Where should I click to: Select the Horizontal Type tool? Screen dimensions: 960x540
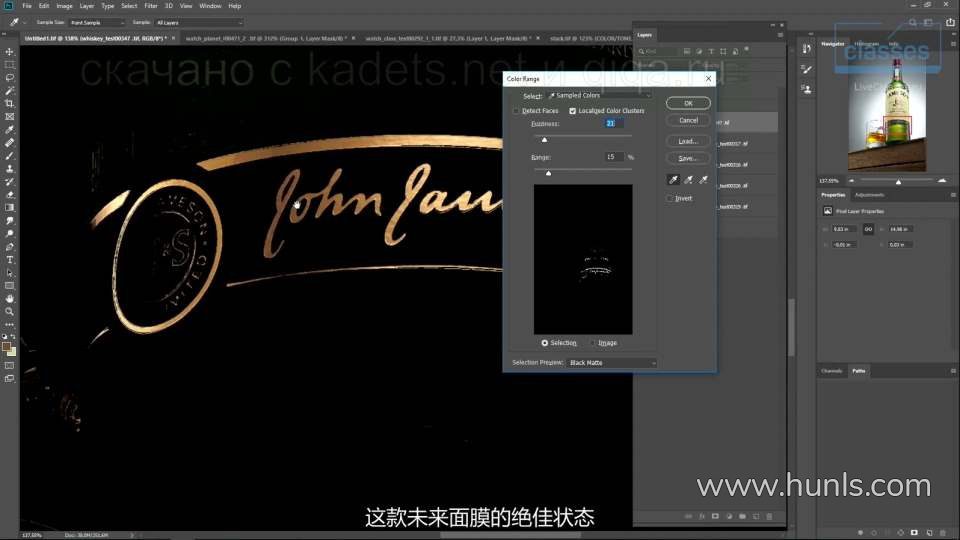[x=9, y=260]
